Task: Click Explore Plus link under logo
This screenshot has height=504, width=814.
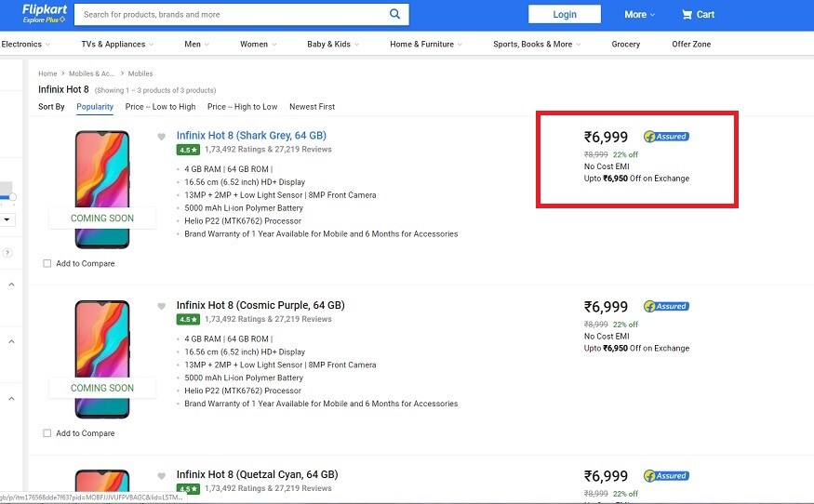Action: [x=44, y=20]
